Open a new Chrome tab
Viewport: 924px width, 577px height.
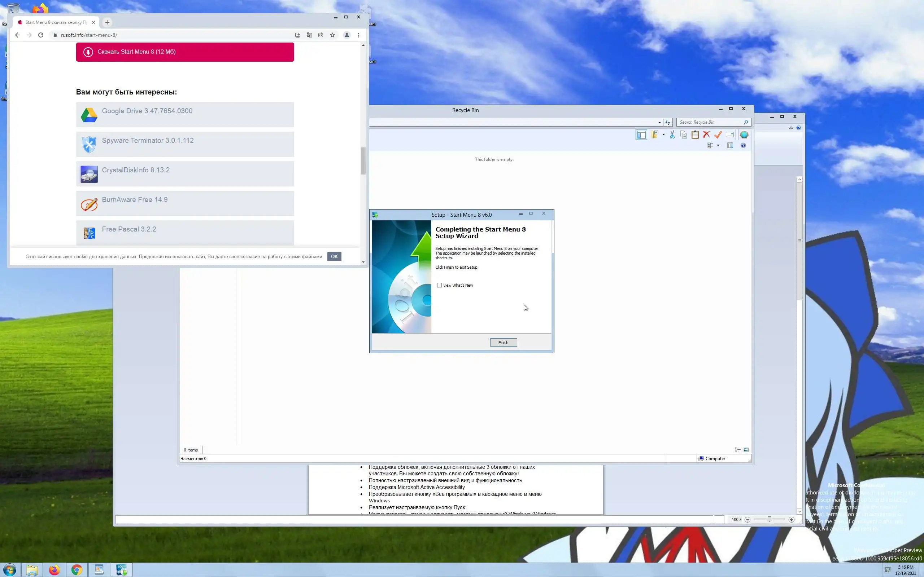107,22
